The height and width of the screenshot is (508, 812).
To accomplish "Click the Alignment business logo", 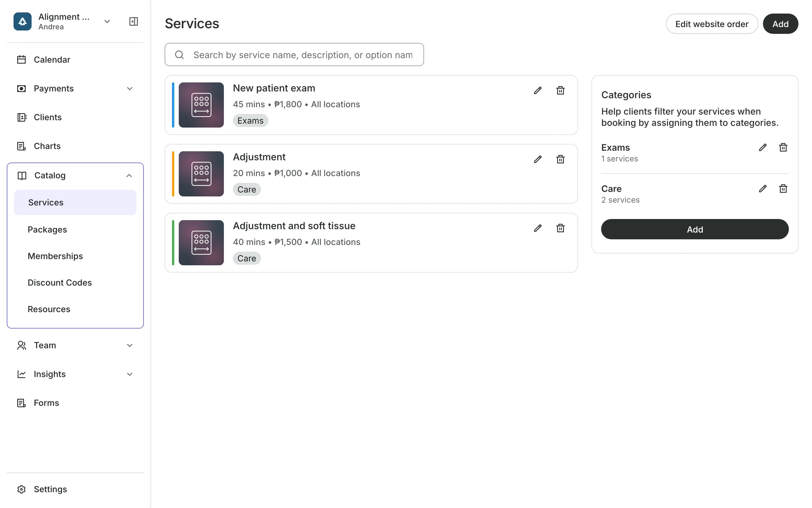I will tap(23, 21).
